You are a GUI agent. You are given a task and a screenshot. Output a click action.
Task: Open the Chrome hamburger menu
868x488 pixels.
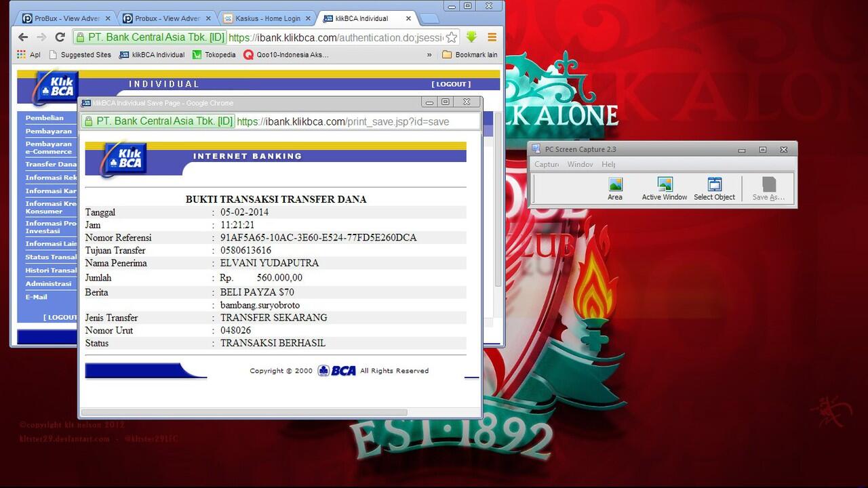(x=492, y=37)
